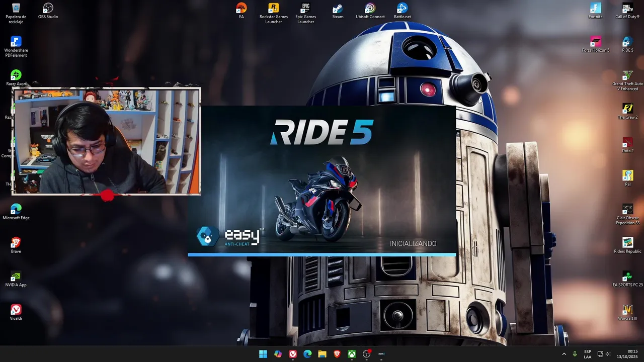Launch OBS Studio from the desktop

[48, 11]
